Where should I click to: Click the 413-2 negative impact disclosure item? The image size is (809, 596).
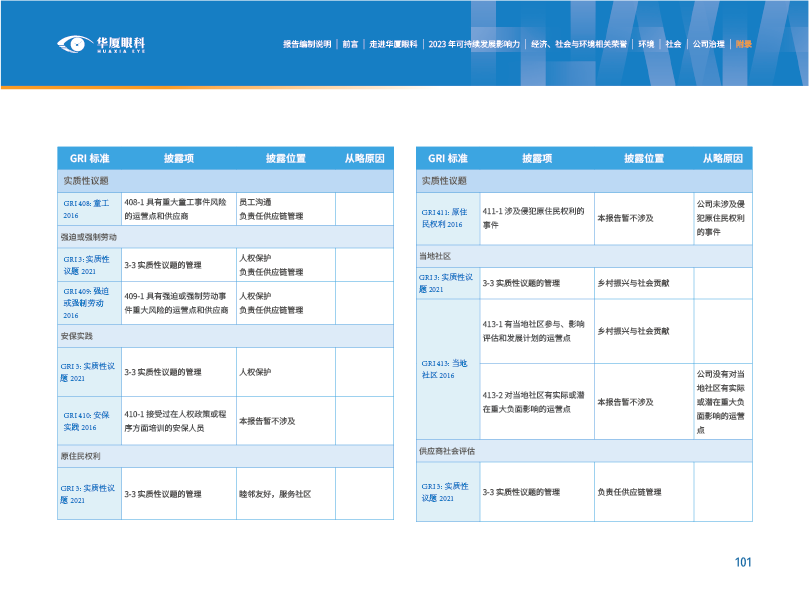point(535,401)
